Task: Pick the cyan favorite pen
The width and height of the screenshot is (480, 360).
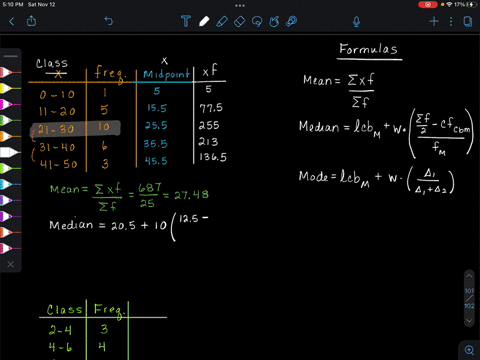Action: (10, 184)
